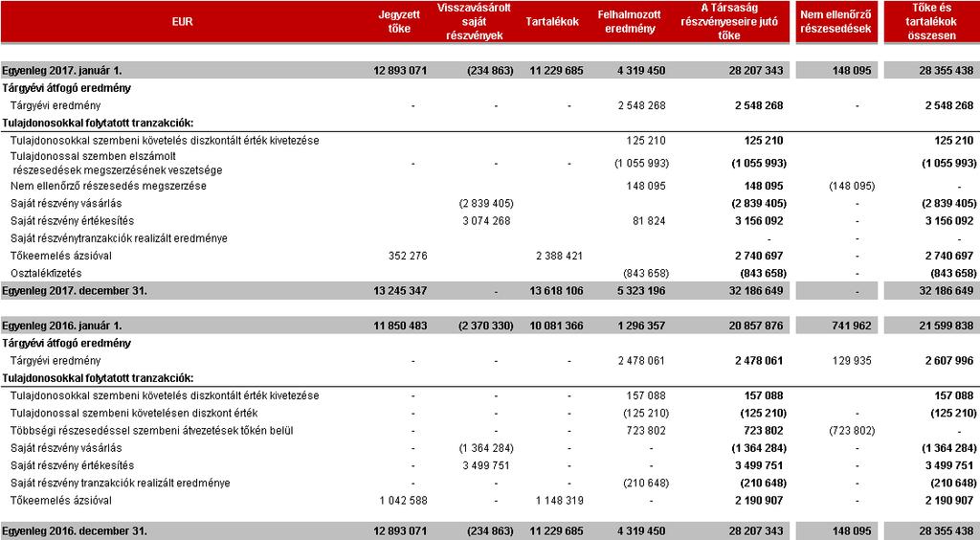
Task: Click the 'Felhalmozott eredmény' header
Action: coord(629,22)
